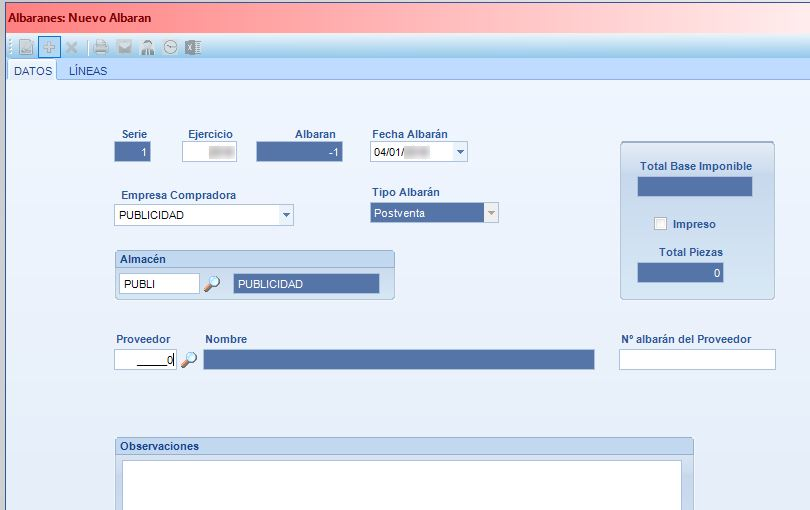
Task: Click the Excel export toolbar icon
Action: point(193,48)
